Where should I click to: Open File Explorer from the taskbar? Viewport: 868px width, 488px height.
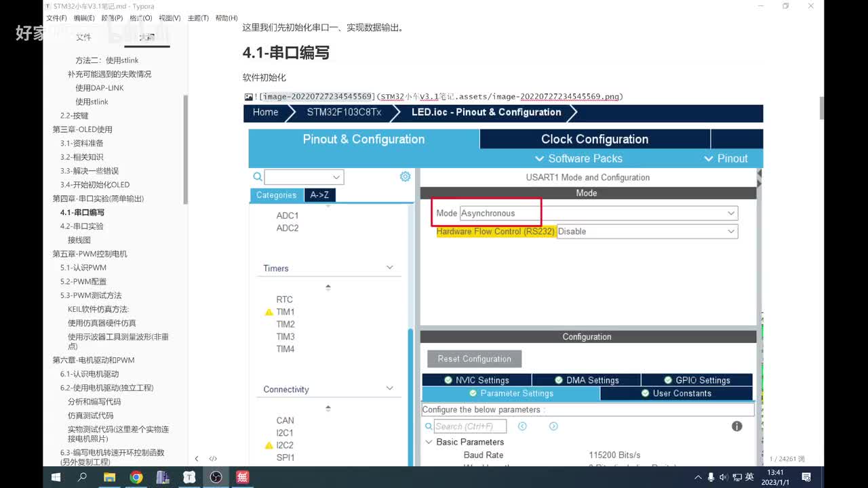[x=109, y=477]
